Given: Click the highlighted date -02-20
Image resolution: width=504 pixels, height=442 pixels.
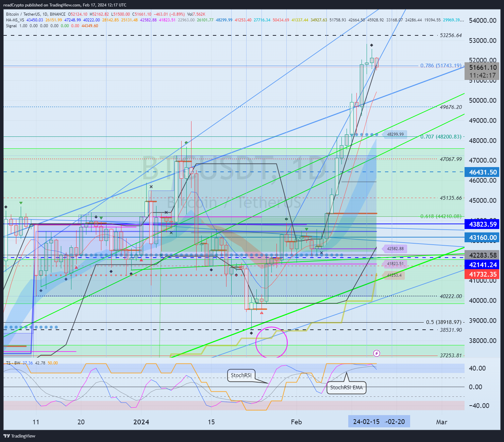Looking at the screenshot, I should tap(395, 422).
